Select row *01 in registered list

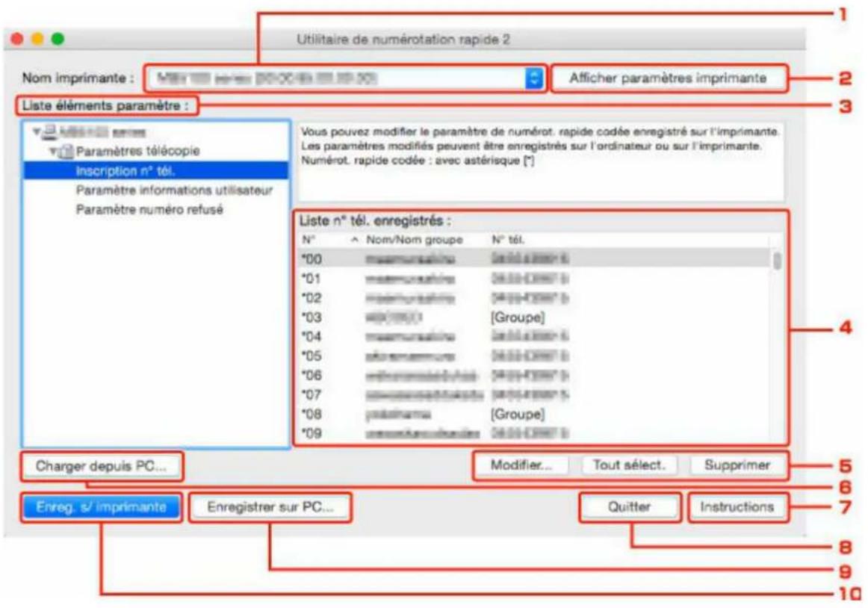pyautogui.click(x=533, y=279)
